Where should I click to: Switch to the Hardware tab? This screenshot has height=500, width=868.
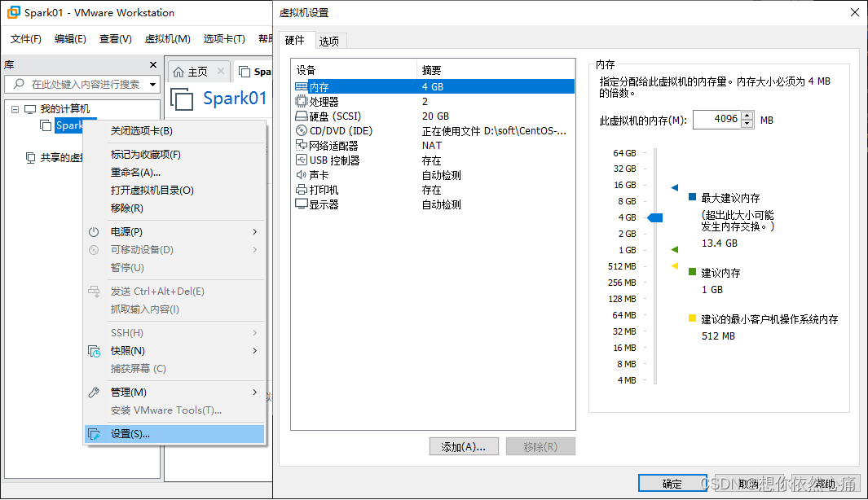click(295, 40)
